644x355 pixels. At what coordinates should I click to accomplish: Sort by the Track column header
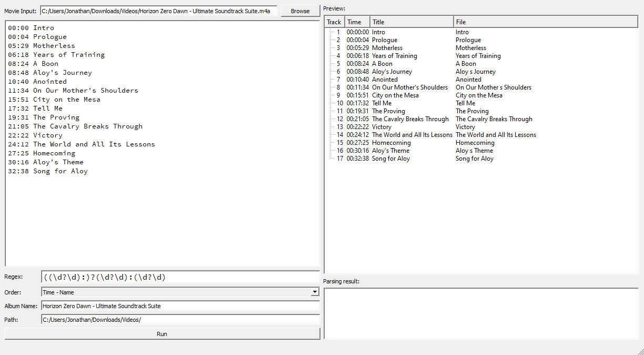coord(334,22)
